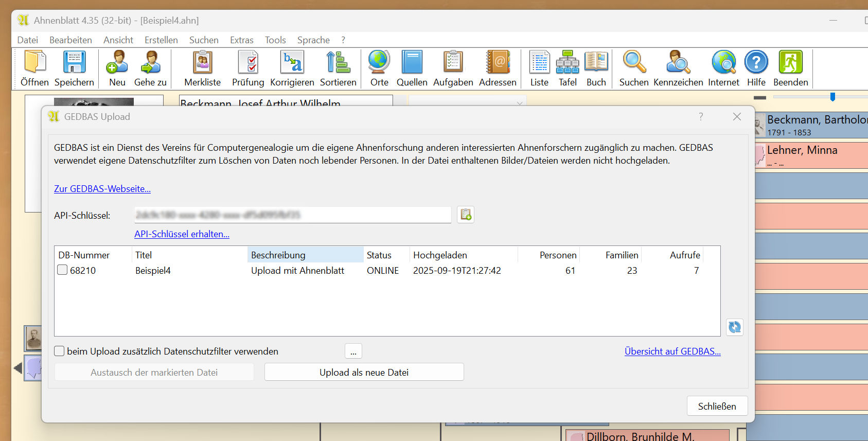Viewport: 868px width, 441px height.
Task: Open the Orte globe icon
Action: [379, 63]
